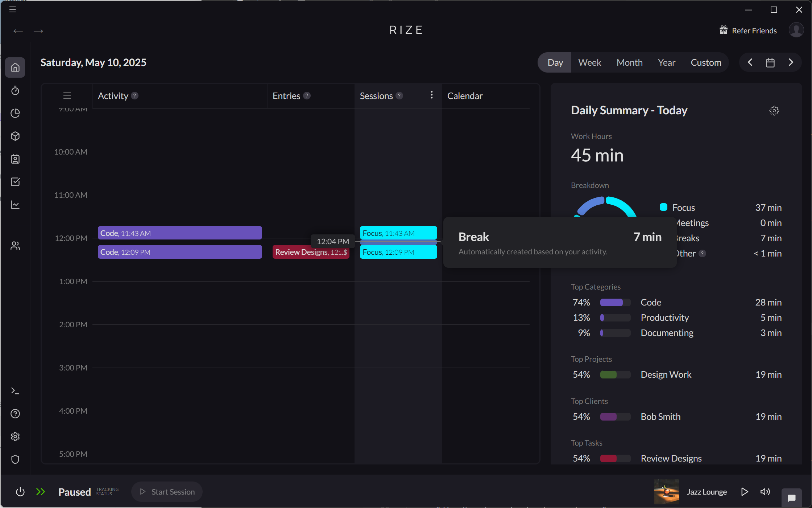Select the projects box icon in sidebar
812x508 pixels.
(x=15, y=136)
